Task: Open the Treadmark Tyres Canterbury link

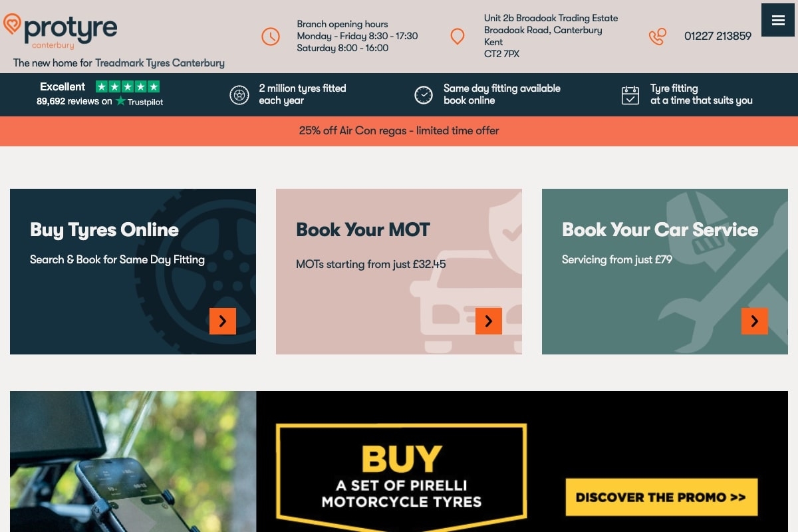Action: coord(160,63)
